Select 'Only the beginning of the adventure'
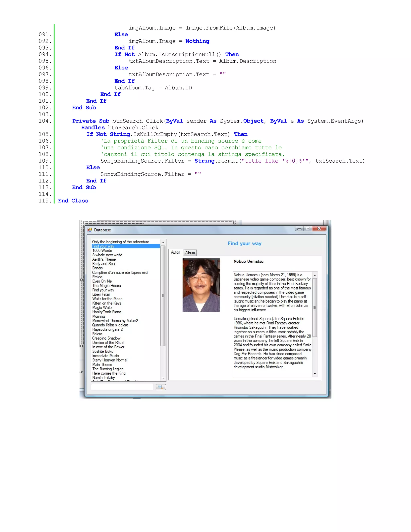 (x=121, y=242)
